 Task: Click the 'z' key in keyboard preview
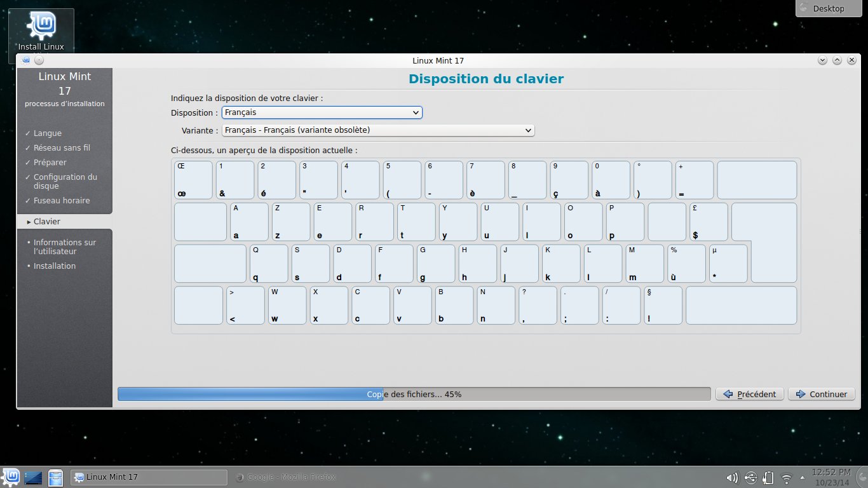(x=291, y=222)
